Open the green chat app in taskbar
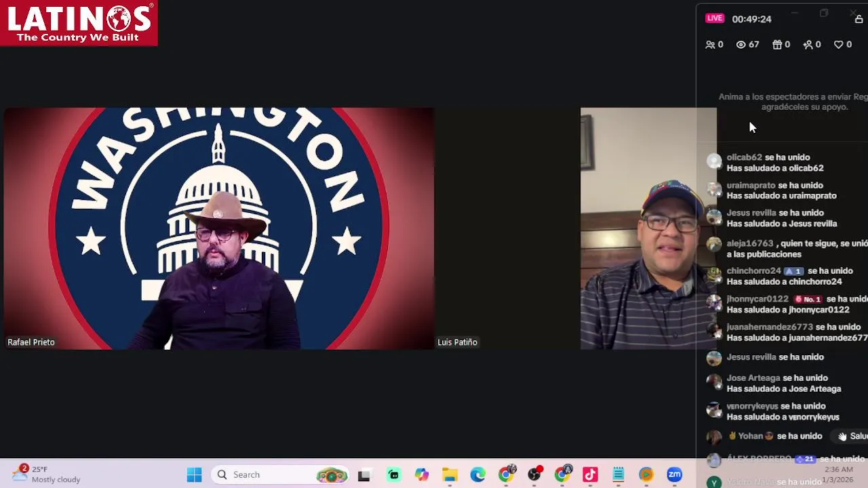 393,475
